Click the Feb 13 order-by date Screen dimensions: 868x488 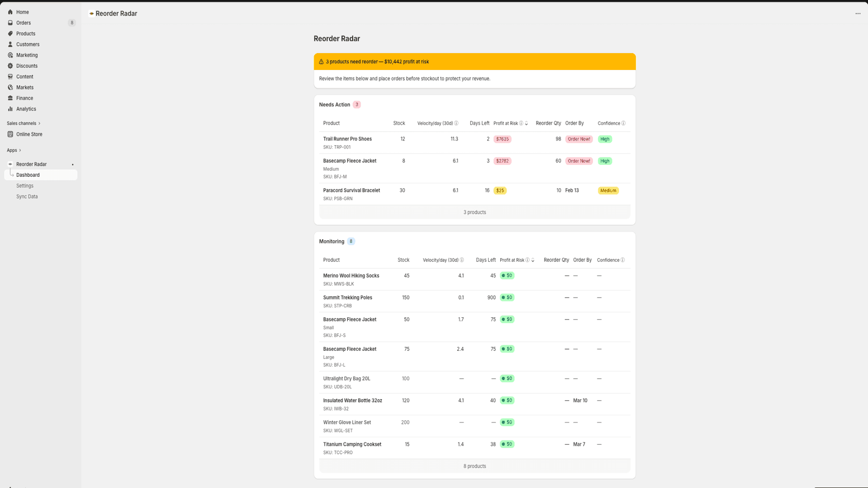572,190
